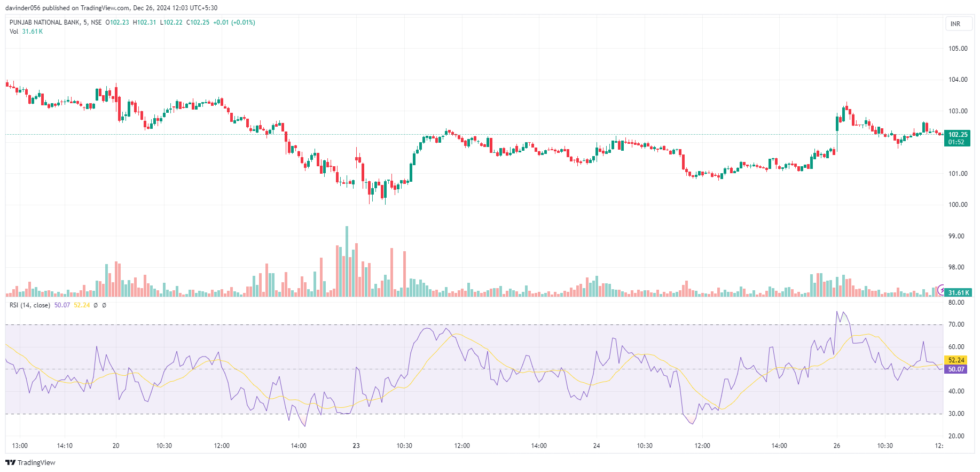Click the 99.00 price axis label
The height and width of the screenshot is (472, 980).
pyautogui.click(x=956, y=236)
